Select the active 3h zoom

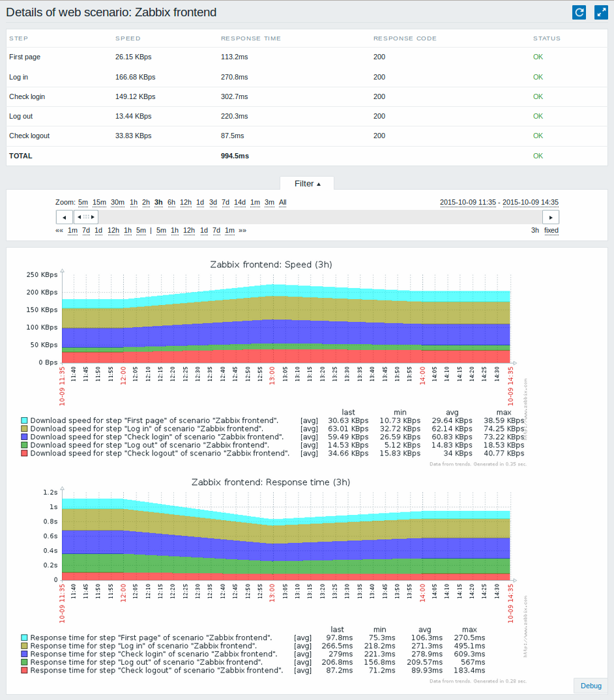[x=158, y=202]
